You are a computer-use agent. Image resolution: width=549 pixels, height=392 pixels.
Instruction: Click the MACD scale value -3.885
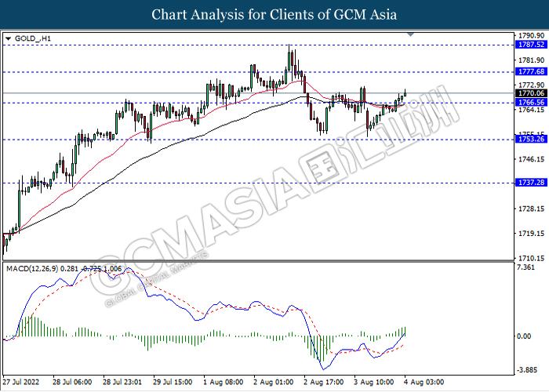point(526,370)
